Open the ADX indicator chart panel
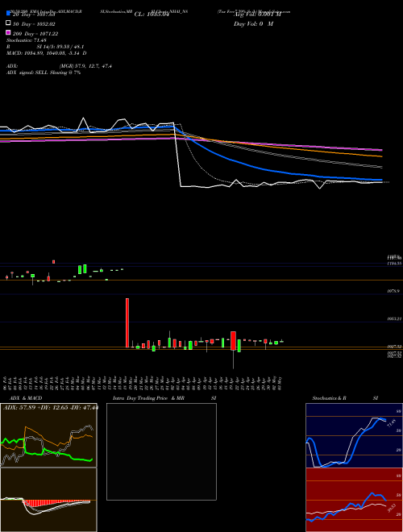 [x=48, y=435]
